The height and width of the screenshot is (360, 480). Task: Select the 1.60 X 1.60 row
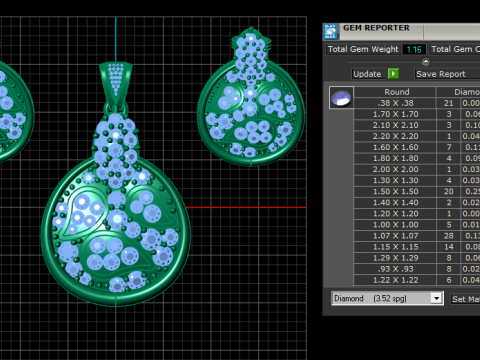[417, 147]
